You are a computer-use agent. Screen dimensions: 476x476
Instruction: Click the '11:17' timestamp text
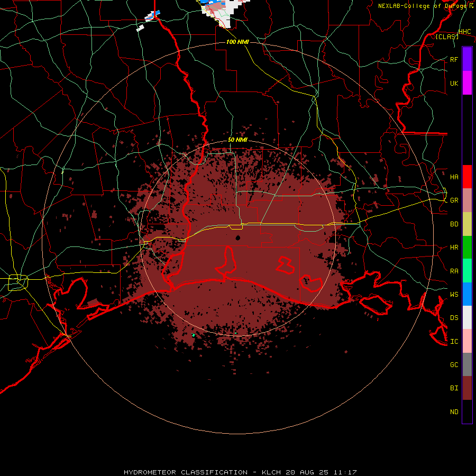(x=345, y=472)
